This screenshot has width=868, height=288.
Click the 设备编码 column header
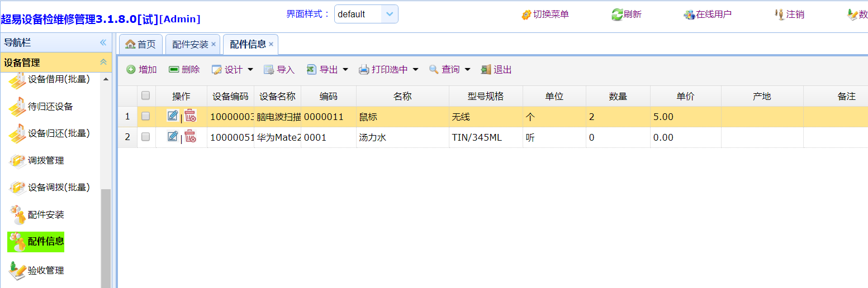tap(230, 96)
